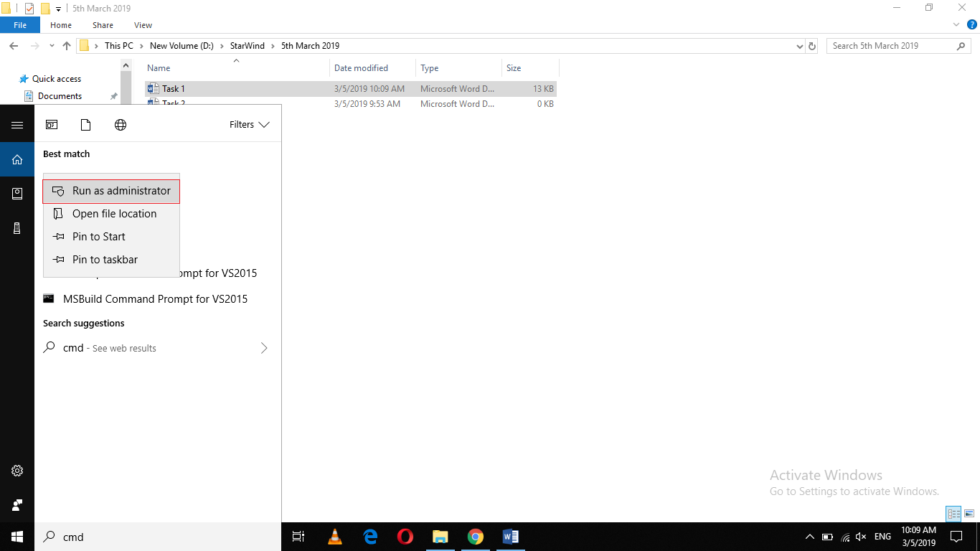Expand the address bar history dropdown
The width and height of the screenshot is (980, 551).
click(799, 45)
